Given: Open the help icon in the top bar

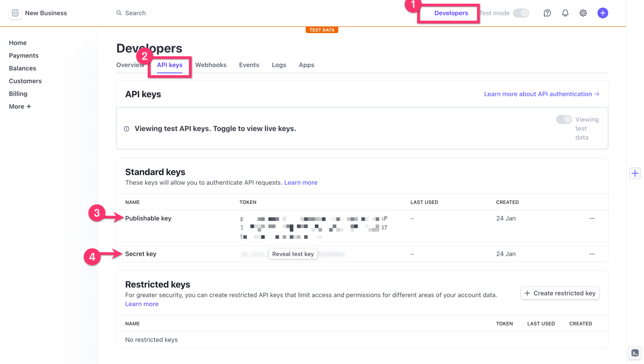Looking at the screenshot, I should pyautogui.click(x=547, y=13).
